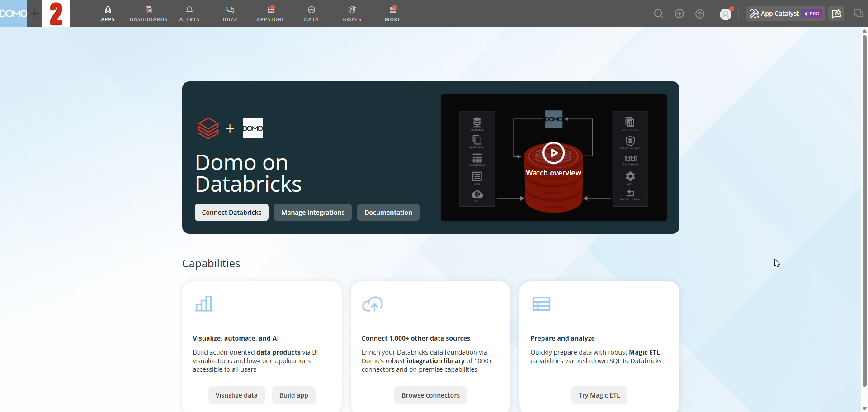Open the Goals navigation item
This screenshot has height=412, width=868.
[352, 14]
